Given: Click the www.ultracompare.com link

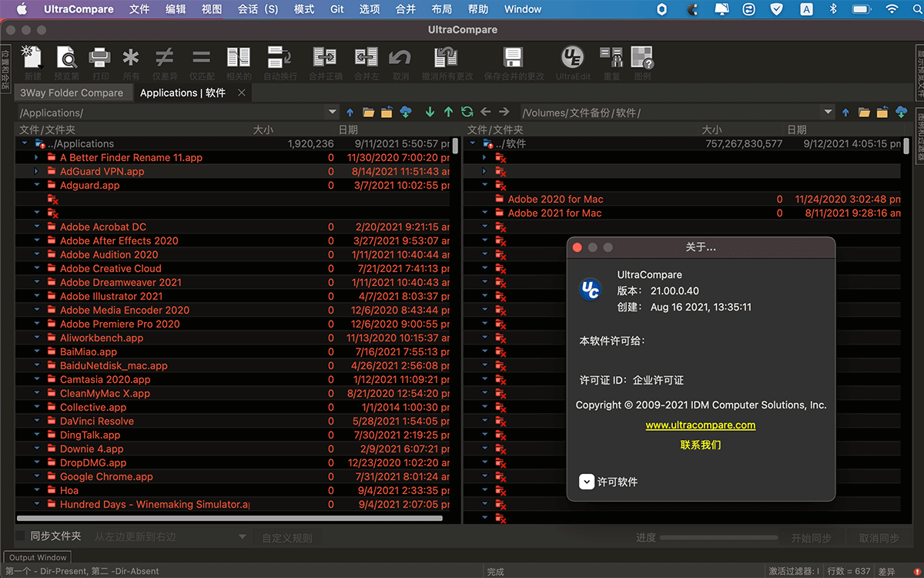Looking at the screenshot, I should [x=701, y=425].
